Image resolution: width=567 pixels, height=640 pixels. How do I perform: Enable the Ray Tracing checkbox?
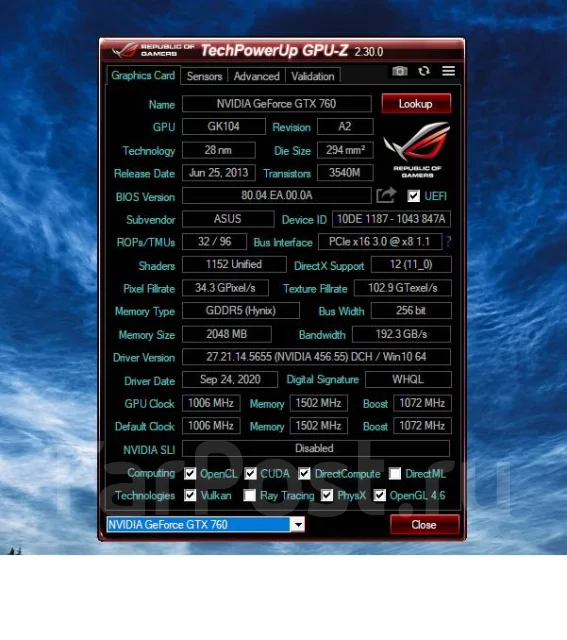pyautogui.click(x=249, y=496)
